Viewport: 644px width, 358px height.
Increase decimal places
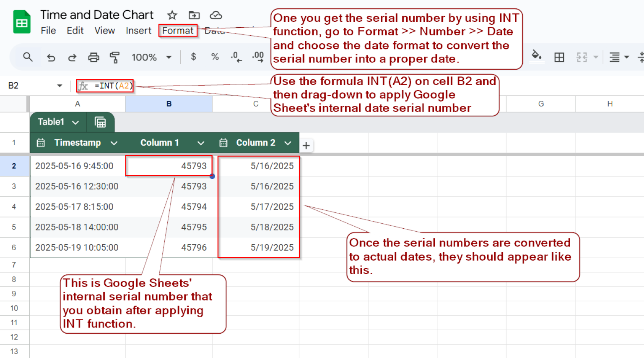[x=257, y=57]
